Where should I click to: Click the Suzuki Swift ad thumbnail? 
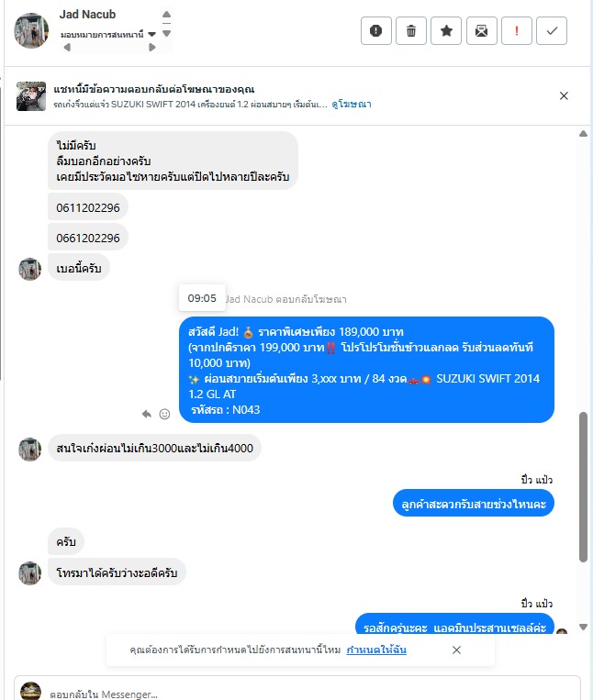[31, 96]
